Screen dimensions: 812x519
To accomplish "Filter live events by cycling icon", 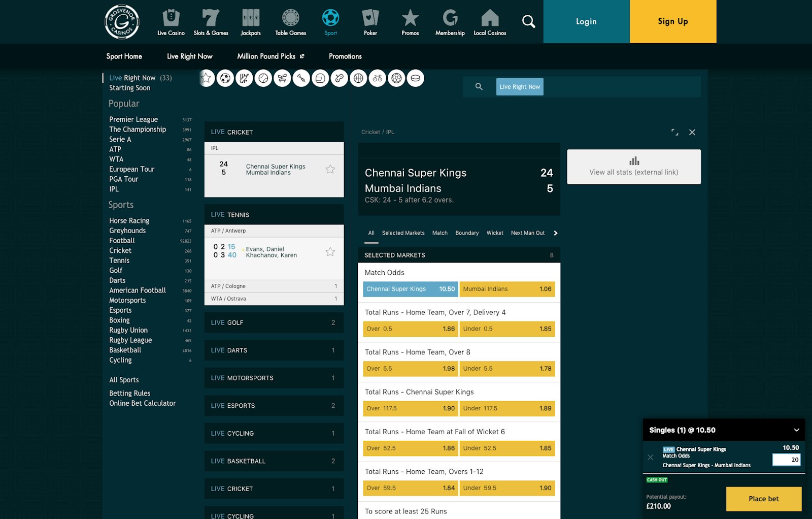I will click(377, 78).
